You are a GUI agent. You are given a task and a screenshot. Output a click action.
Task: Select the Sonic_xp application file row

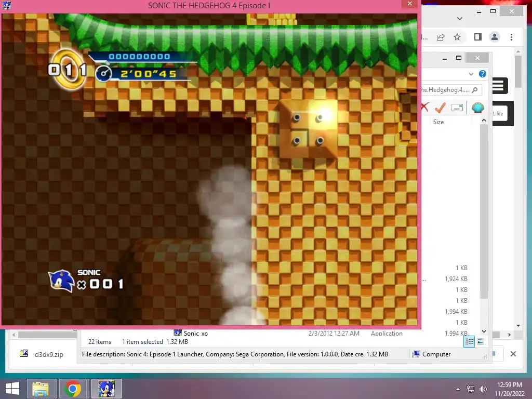[288, 333]
